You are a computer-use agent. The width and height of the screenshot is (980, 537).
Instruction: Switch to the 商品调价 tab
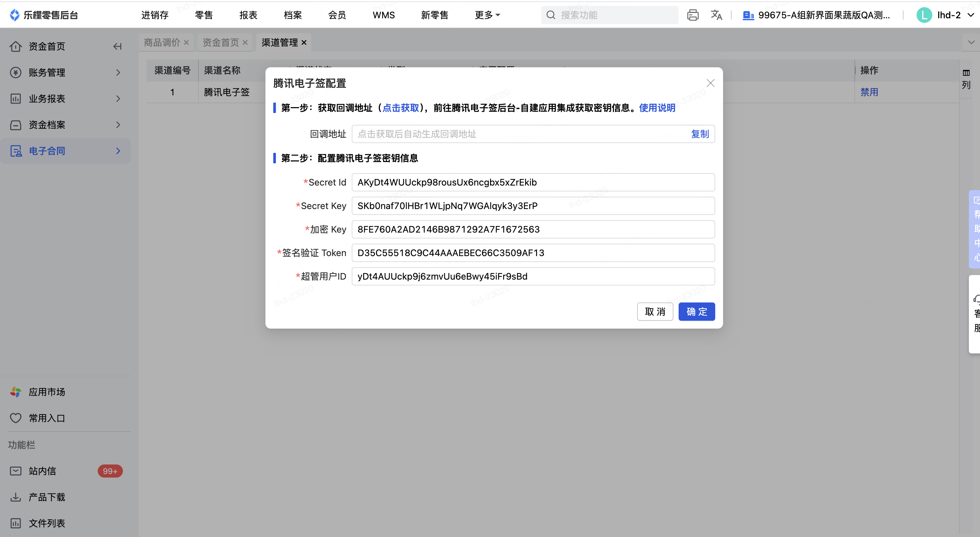point(162,42)
